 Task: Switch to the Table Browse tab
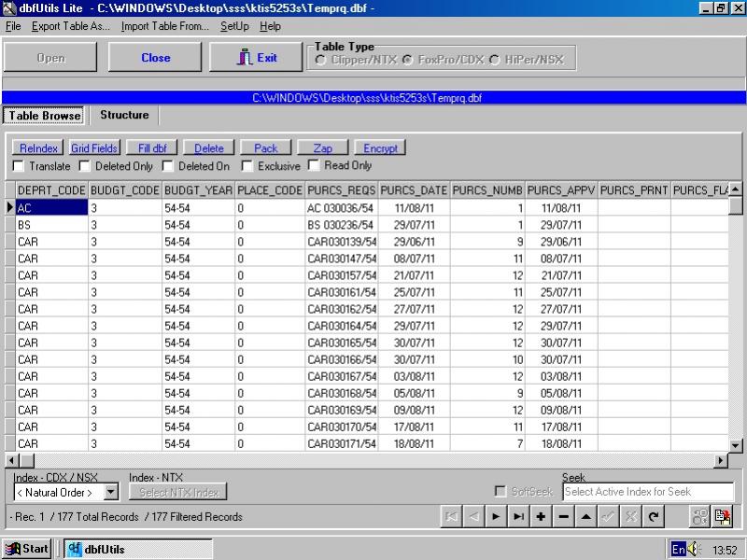[44, 115]
